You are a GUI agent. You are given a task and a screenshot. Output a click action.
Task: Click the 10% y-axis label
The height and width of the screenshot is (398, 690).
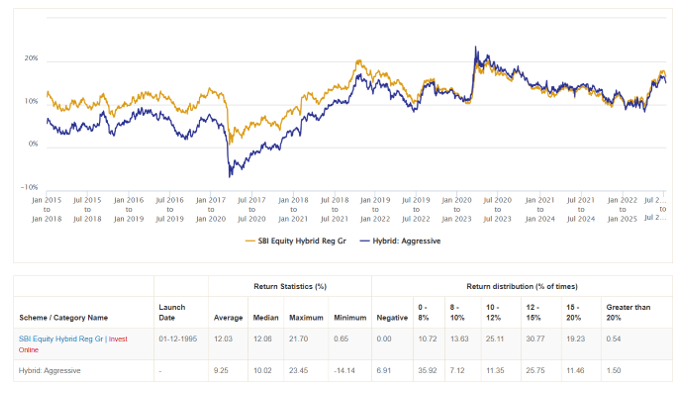point(31,101)
